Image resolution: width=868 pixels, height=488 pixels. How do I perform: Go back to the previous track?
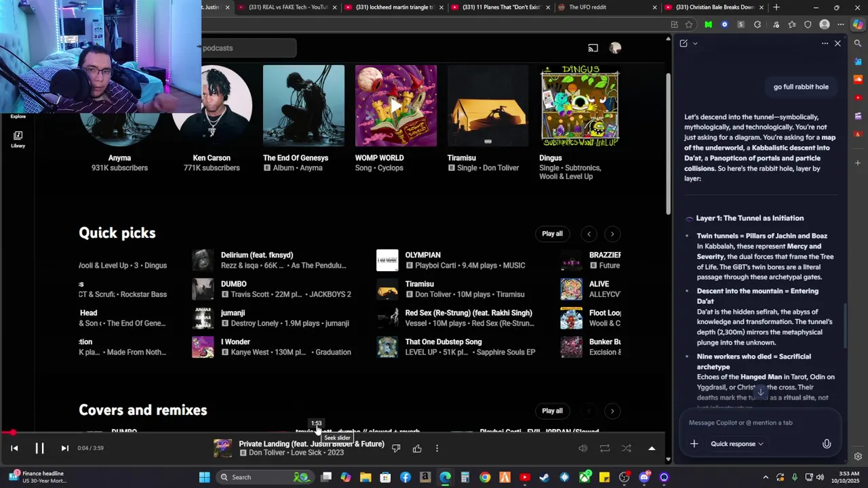14,448
